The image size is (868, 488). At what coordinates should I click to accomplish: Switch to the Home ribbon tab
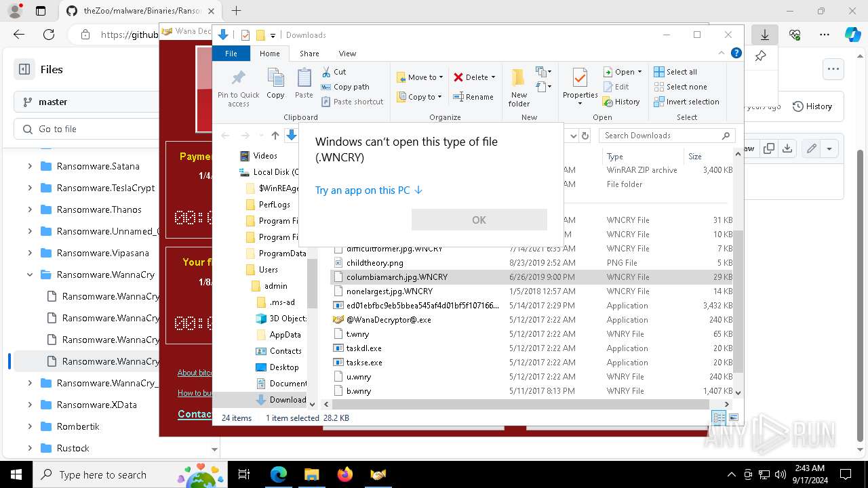[x=269, y=54]
